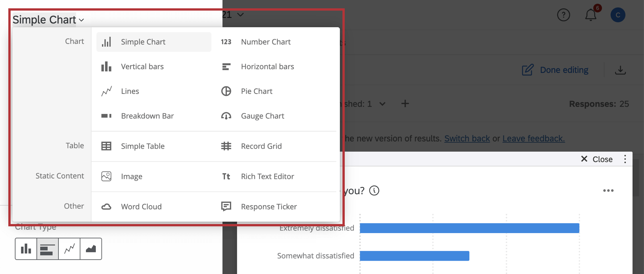Open the user account avatar
644x274 pixels.
pyautogui.click(x=617, y=15)
